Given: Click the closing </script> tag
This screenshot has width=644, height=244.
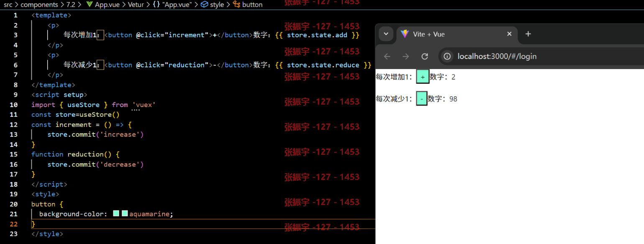Looking at the screenshot, I should click(x=49, y=184).
